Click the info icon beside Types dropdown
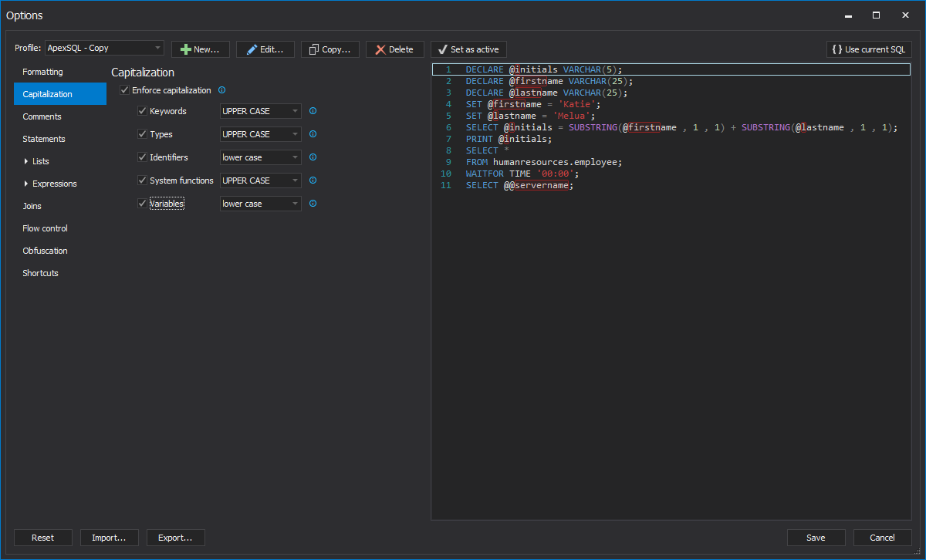926x560 pixels. click(x=313, y=134)
